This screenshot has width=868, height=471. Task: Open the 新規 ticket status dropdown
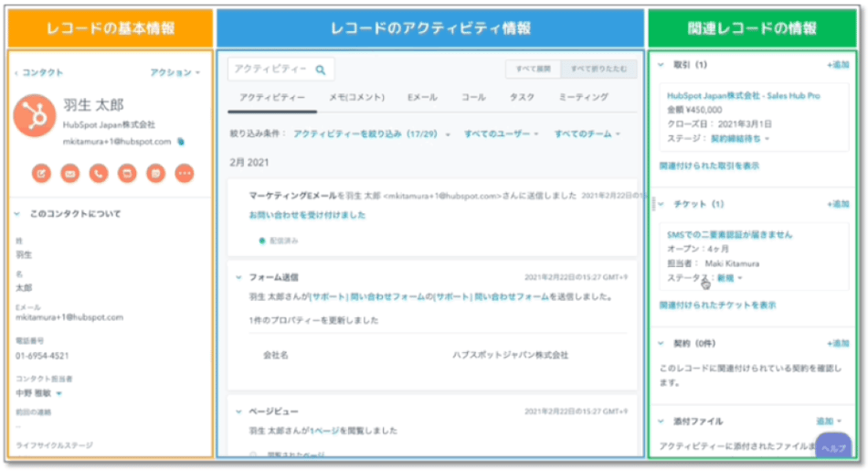coord(730,278)
